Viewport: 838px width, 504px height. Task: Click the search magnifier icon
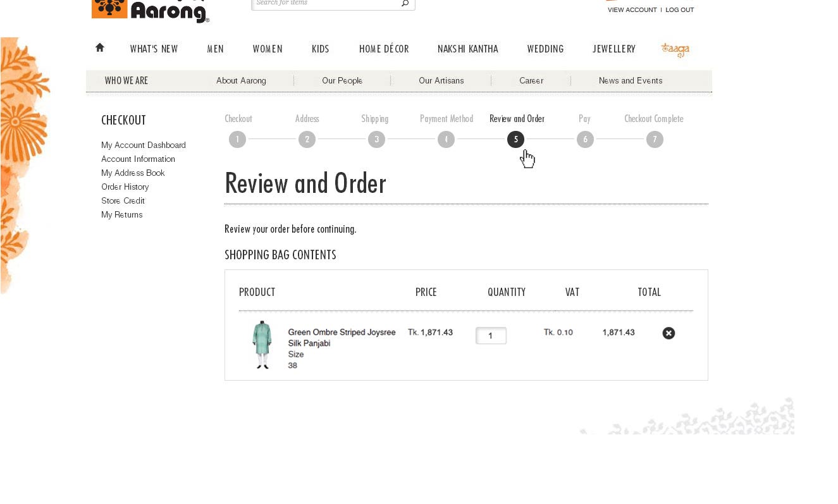click(x=405, y=3)
